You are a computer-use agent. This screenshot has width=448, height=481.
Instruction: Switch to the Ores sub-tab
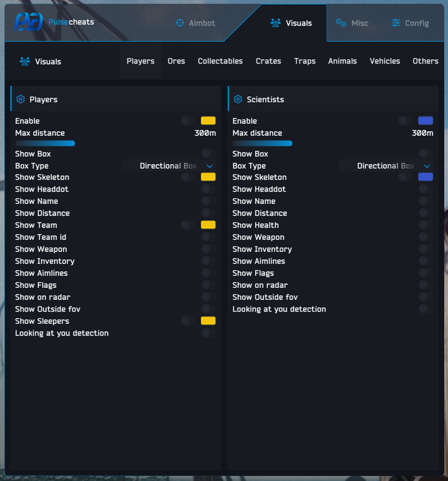[176, 62]
